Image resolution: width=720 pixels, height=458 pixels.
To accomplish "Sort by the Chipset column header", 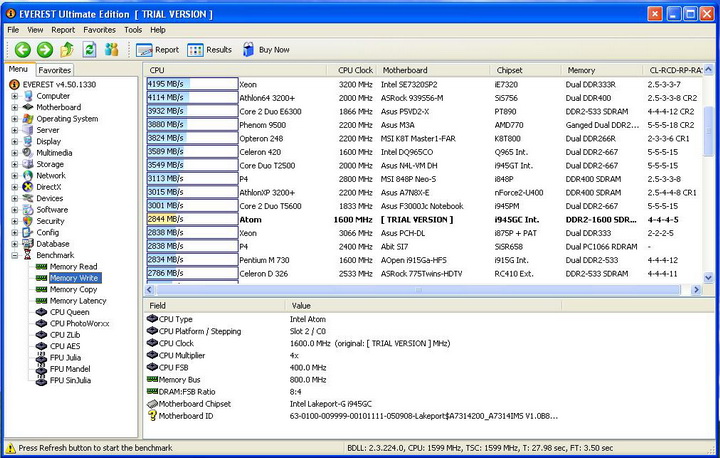I will [525, 70].
